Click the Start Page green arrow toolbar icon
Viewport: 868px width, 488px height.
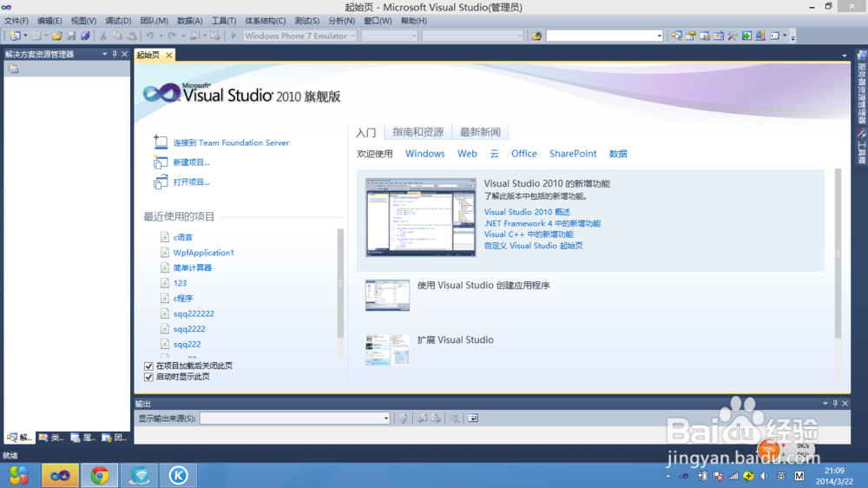746,36
